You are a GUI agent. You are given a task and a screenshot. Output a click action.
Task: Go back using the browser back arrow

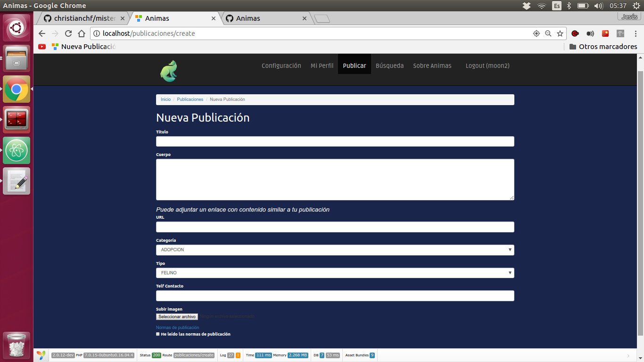(42, 33)
